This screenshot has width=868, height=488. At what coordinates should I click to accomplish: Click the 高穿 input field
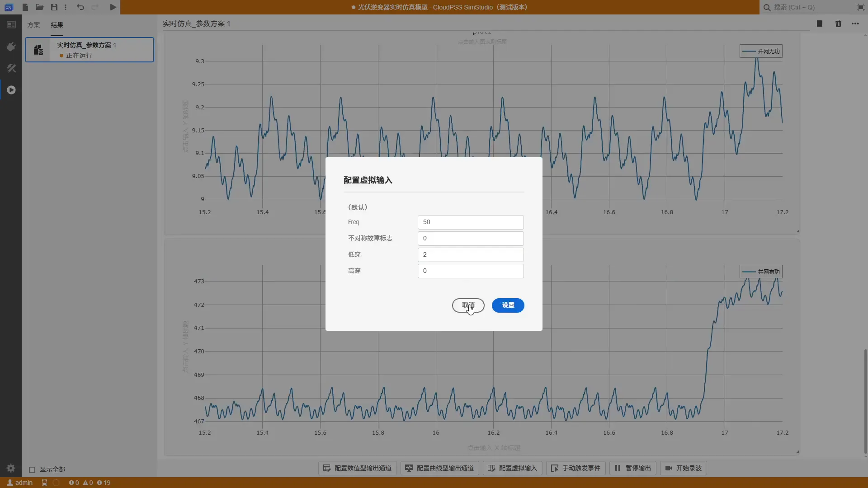click(471, 271)
